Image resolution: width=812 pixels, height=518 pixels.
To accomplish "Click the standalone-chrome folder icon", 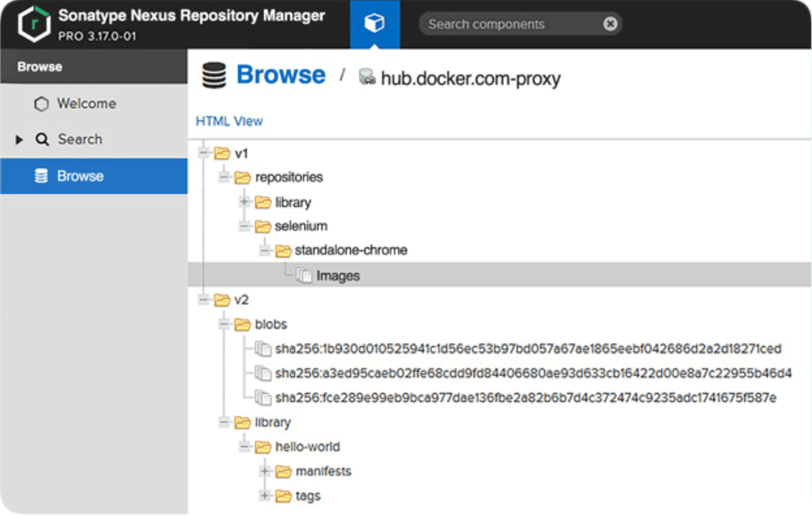I will click(283, 250).
